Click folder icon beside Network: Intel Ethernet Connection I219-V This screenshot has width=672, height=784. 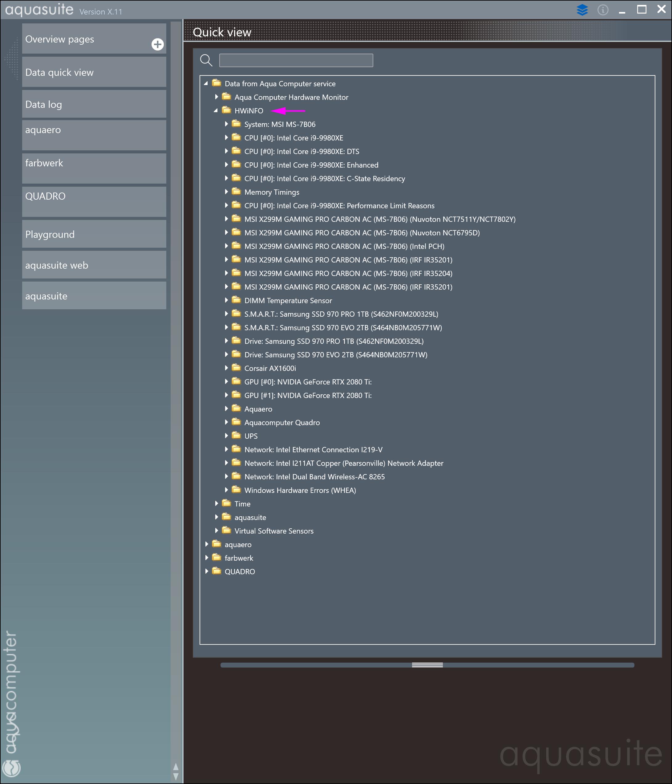(236, 449)
